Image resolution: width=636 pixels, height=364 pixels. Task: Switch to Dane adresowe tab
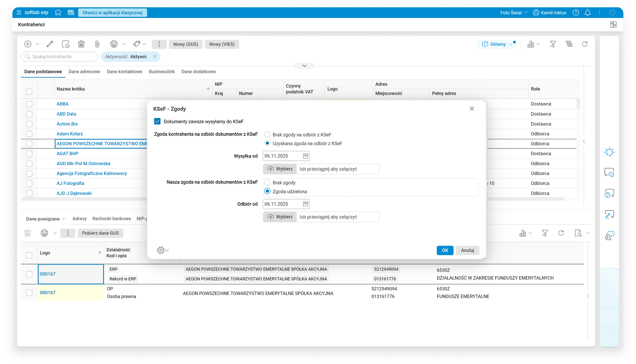click(x=84, y=72)
